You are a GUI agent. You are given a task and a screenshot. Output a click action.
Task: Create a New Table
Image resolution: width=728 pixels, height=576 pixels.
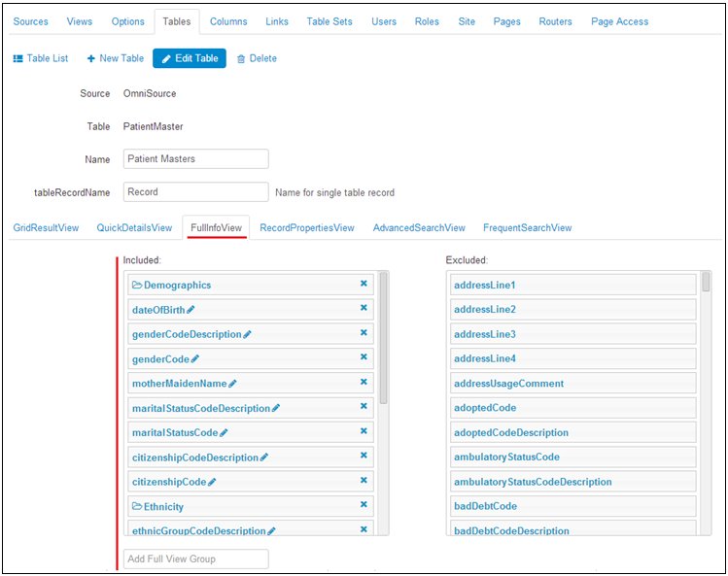[116, 58]
